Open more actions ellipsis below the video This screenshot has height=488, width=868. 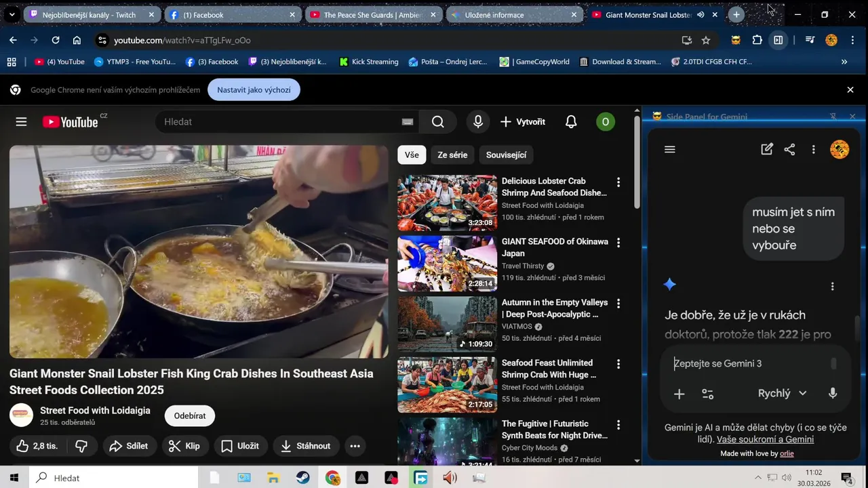tap(355, 446)
